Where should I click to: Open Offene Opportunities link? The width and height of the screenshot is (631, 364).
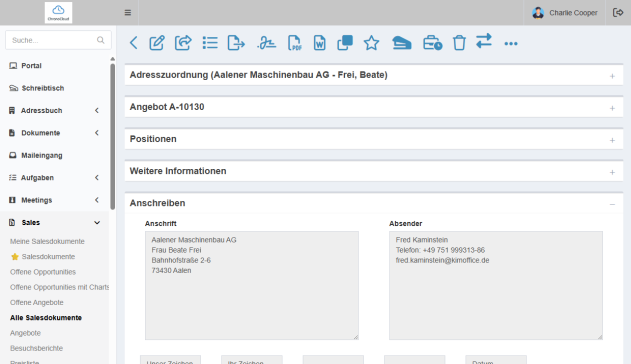coord(43,272)
